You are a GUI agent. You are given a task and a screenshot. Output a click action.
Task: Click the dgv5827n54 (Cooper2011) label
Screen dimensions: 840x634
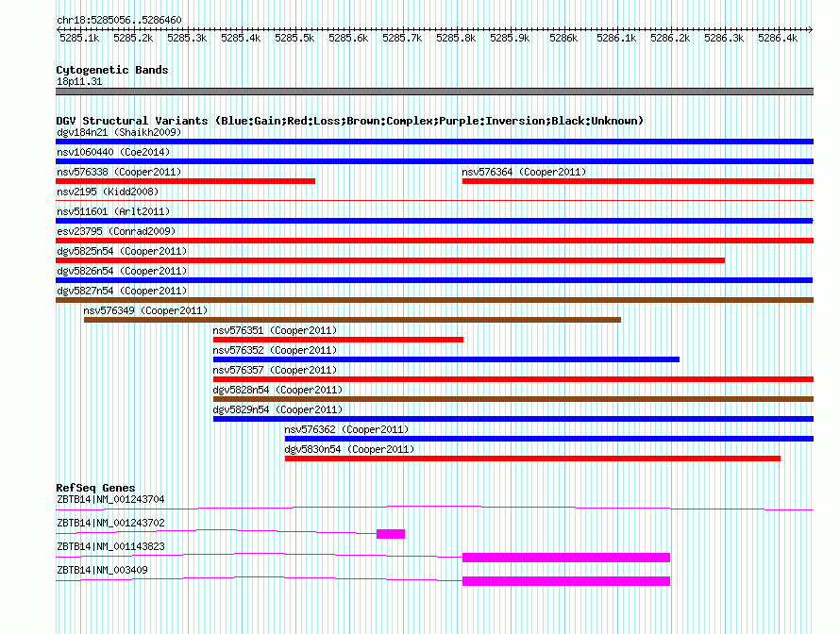(122, 291)
